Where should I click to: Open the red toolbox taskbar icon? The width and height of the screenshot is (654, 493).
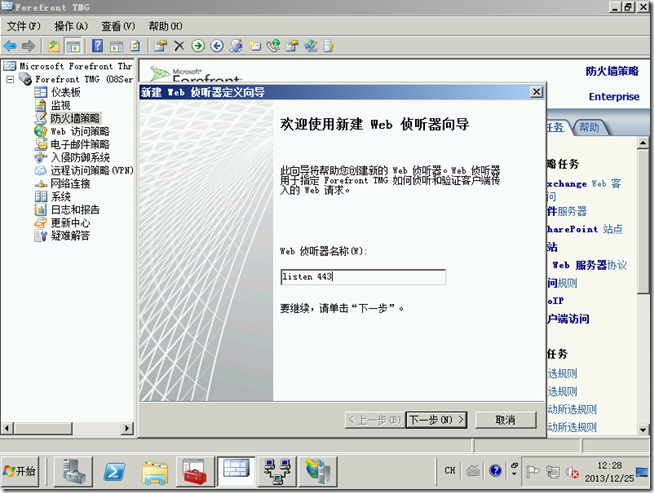[x=195, y=471]
